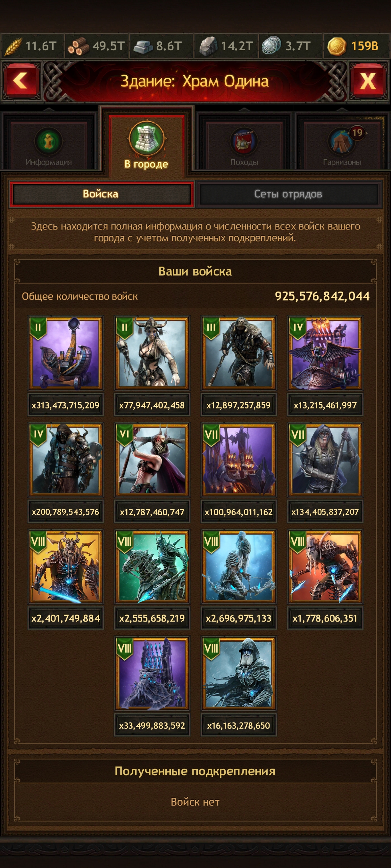Screen dimensions: 391x868
Task: Tap the silver 3.7T resource icon
Action: click(x=271, y=45)
